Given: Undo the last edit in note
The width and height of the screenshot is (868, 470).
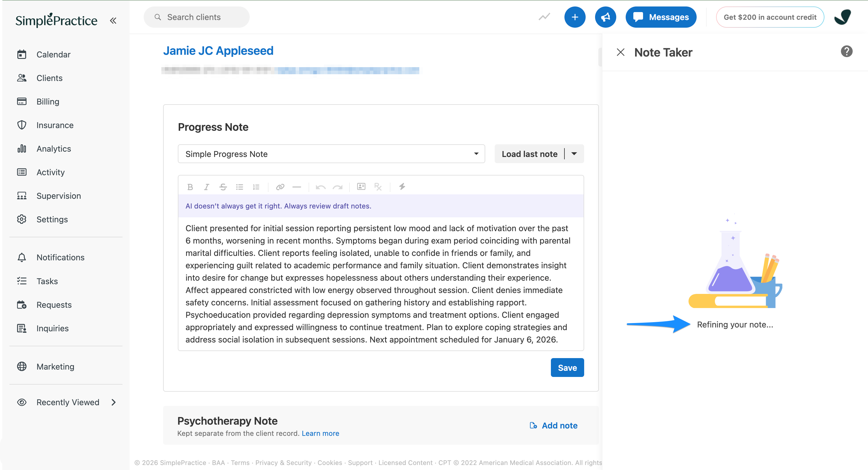Looking at the screenshot, I should (320, 187).
